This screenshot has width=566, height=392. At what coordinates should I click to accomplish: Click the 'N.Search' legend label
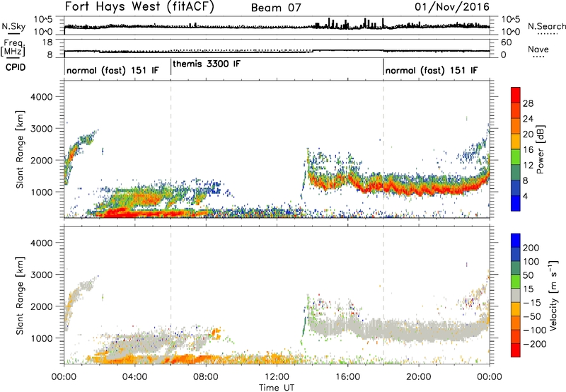coord(546,26)
